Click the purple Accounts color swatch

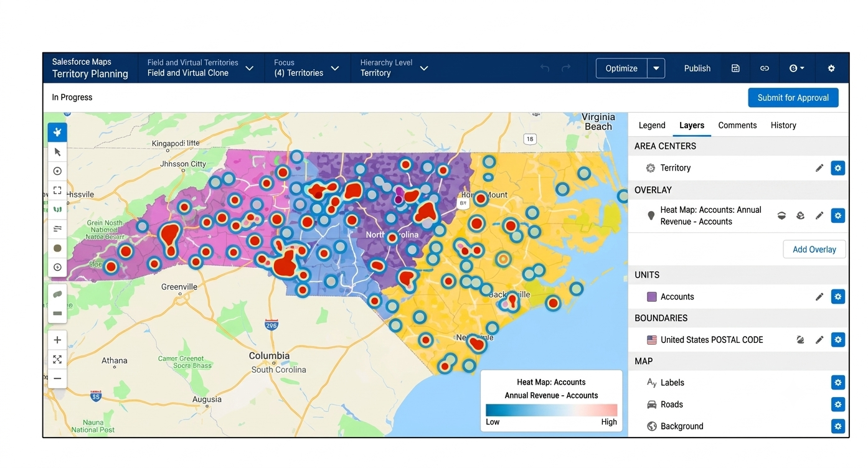coord(652,297)
